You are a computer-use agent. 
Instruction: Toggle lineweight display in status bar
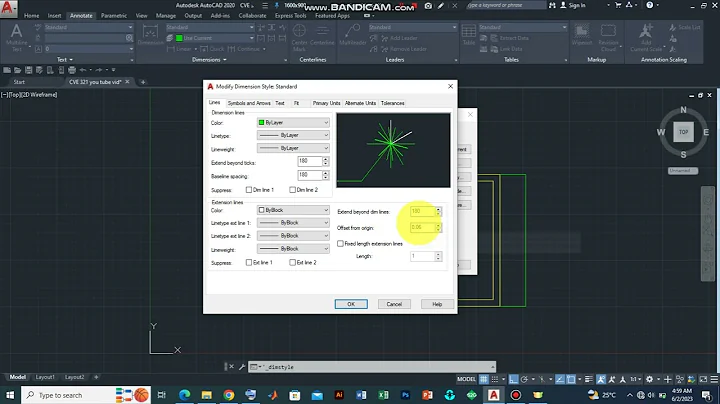tap(589, 379)
